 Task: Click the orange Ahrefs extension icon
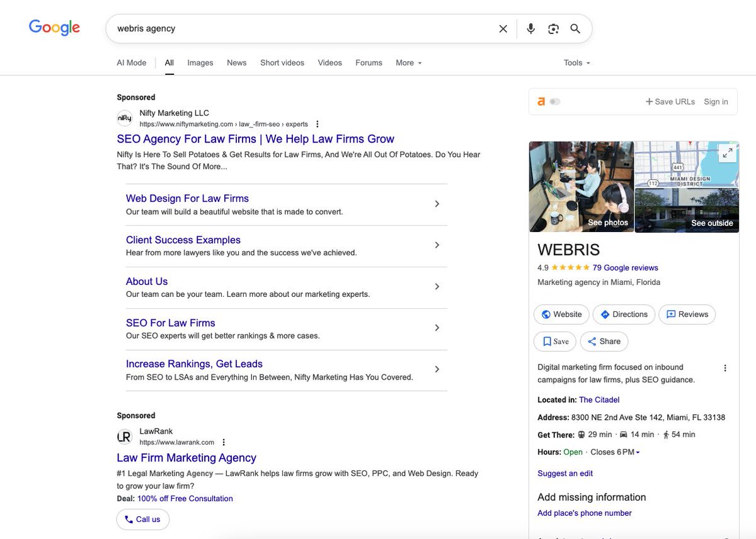541,101
